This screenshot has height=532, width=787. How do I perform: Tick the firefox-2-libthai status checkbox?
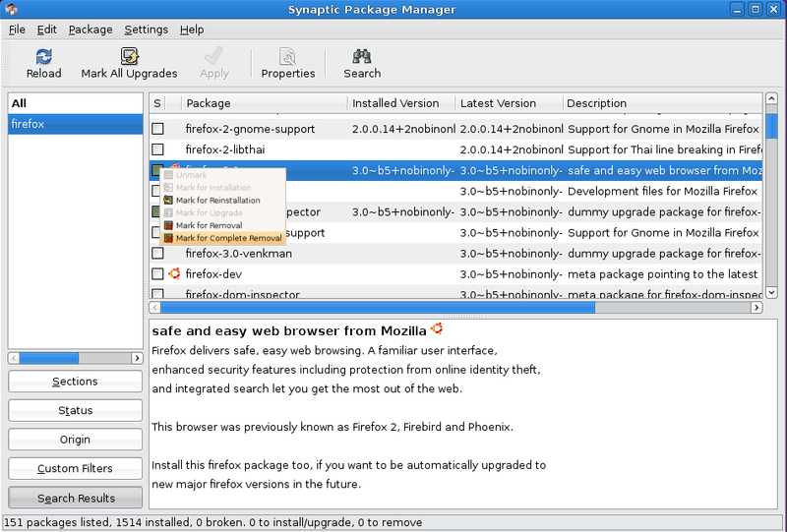pyautogui.click(x=158, y=149)
